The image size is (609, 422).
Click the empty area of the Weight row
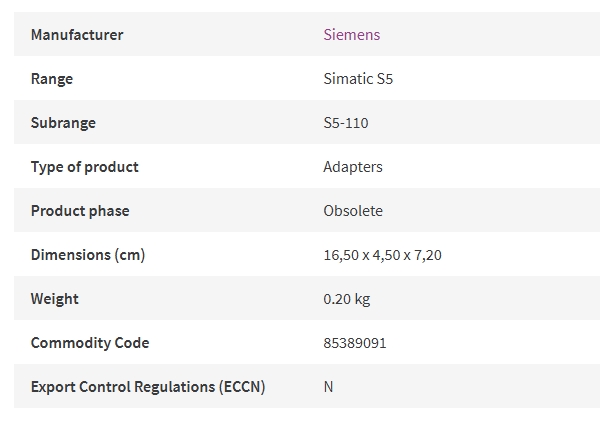(485, 299)
